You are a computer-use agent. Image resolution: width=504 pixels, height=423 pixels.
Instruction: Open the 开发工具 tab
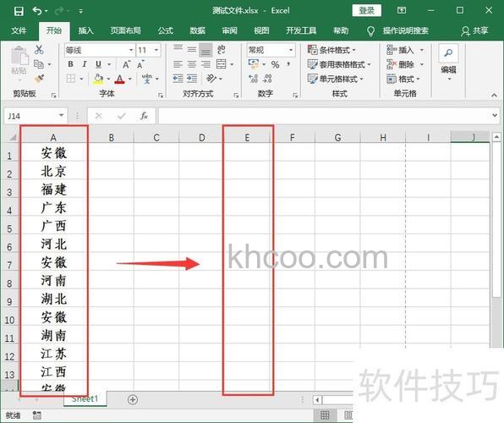pyautogui.click(x=301, y=30)
